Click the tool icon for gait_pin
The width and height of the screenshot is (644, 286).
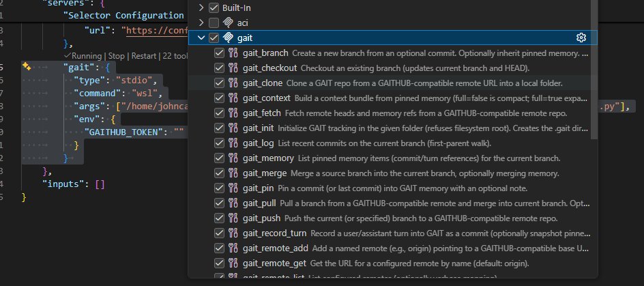coord(233,188)
